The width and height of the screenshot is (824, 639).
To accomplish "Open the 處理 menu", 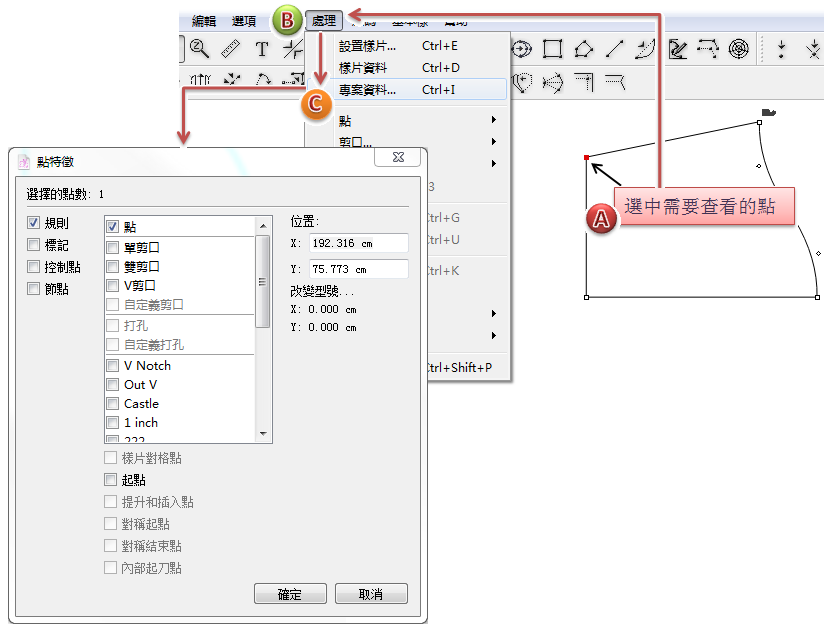I will tap(324, 20).
